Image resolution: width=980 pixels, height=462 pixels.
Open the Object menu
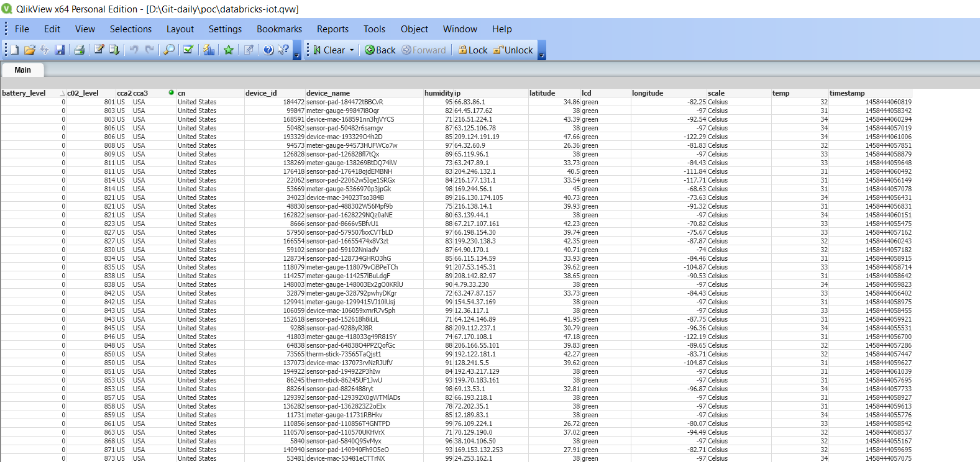pyautogui.click(x=414, y=29)
